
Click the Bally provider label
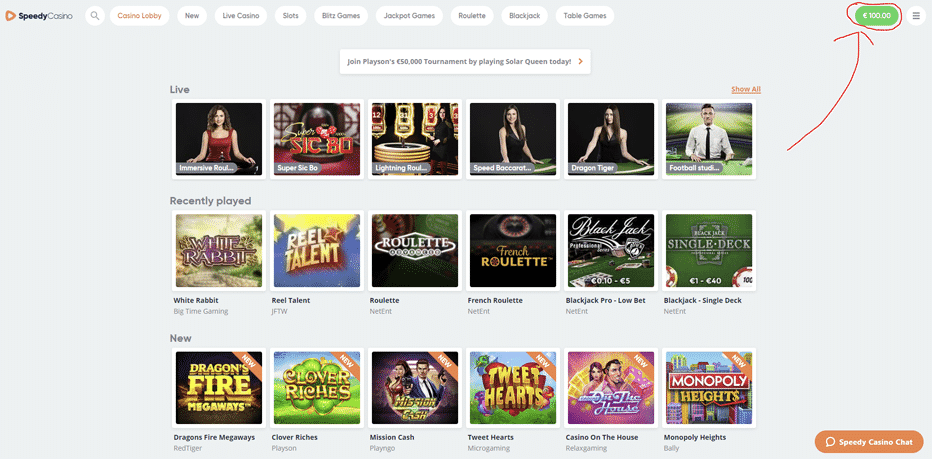671,448
